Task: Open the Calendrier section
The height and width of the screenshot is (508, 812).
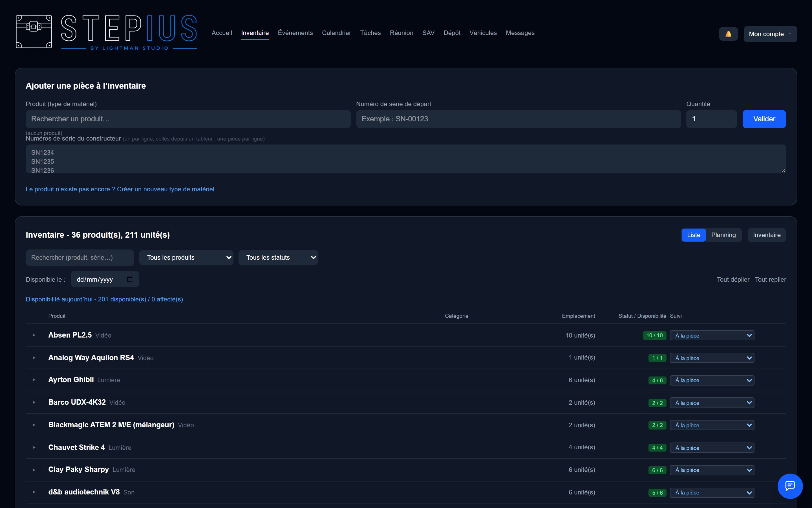Action: tap(337, 33)
